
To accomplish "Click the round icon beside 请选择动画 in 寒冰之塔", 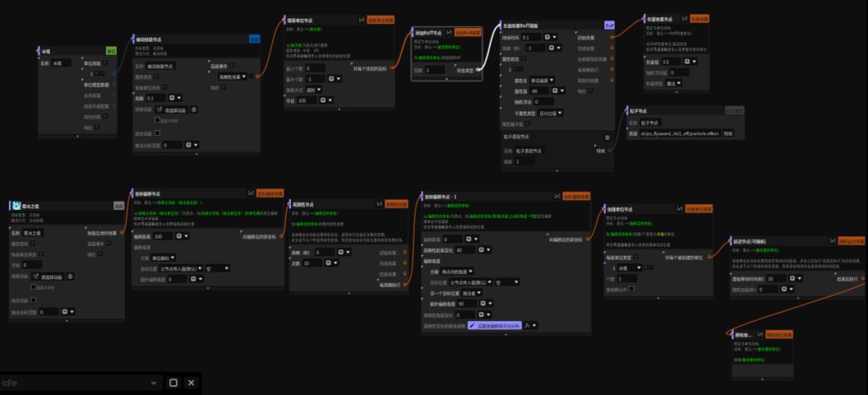I will point(70,277).
